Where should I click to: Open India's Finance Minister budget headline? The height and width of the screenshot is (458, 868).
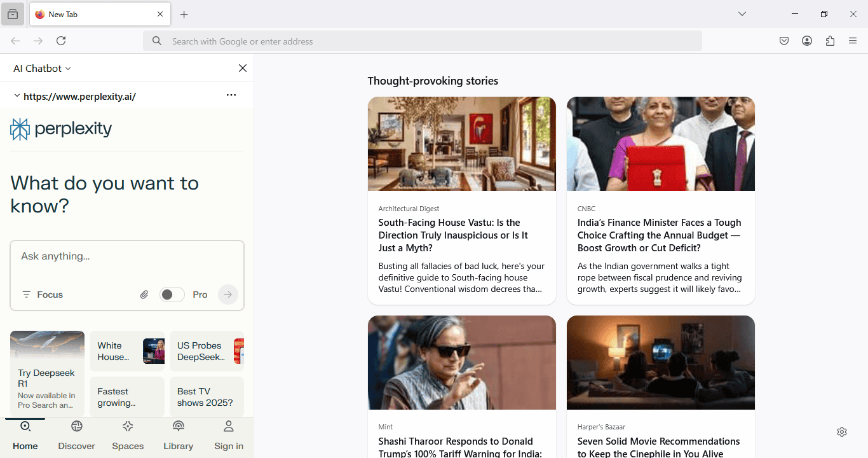(x=661, y=235)
